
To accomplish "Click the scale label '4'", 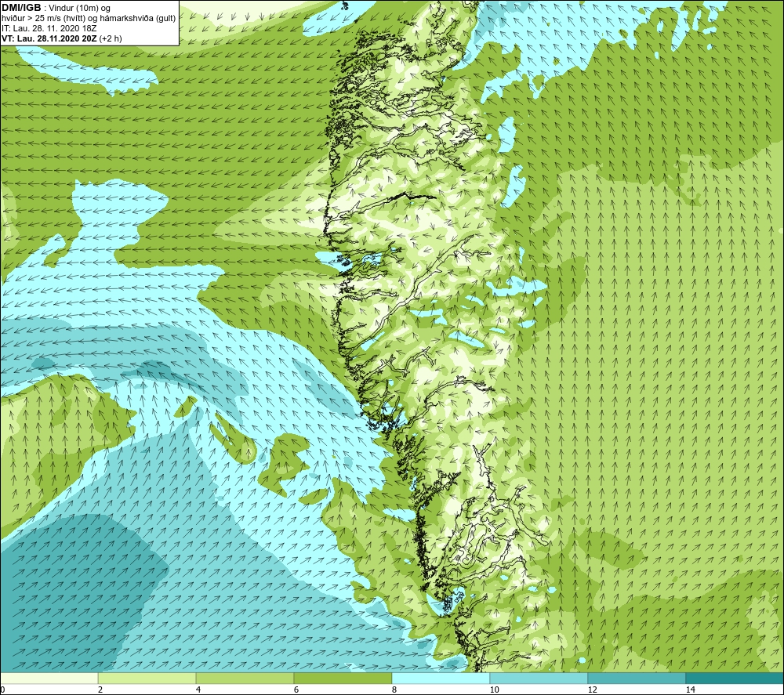I will (198, 690).
